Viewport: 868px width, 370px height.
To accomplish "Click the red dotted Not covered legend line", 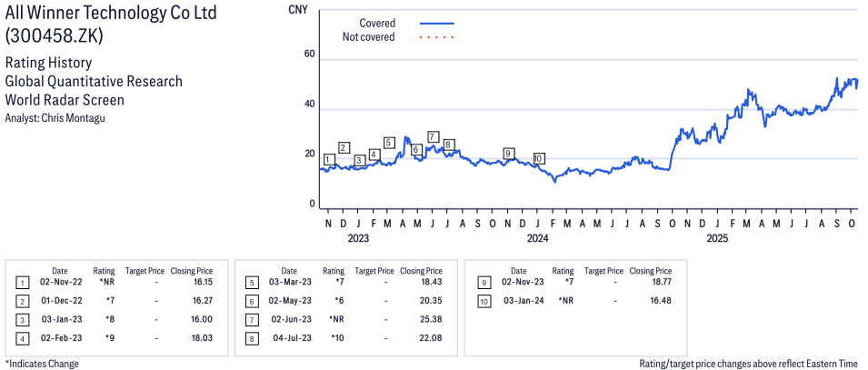I will (437, 37).
